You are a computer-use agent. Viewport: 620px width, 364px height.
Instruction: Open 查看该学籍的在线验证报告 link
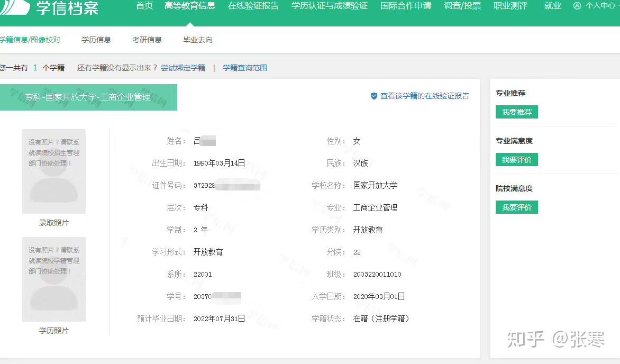pyautogui.click(x=424, y=96)
